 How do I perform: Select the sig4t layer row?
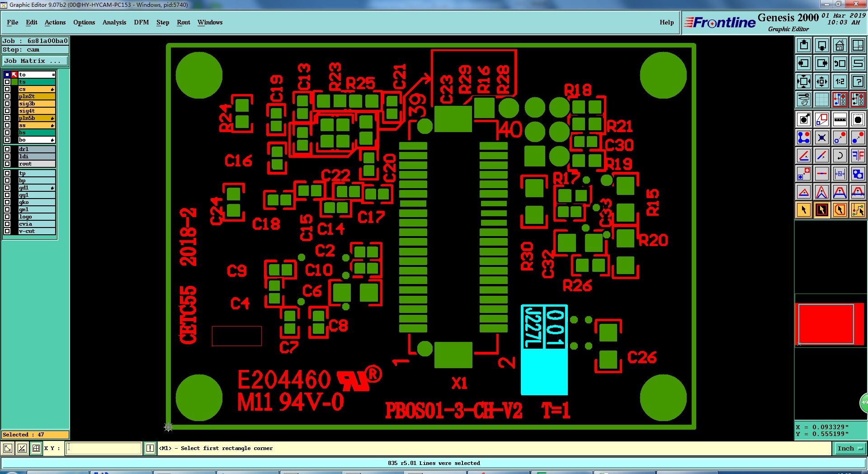coord(37,111)
